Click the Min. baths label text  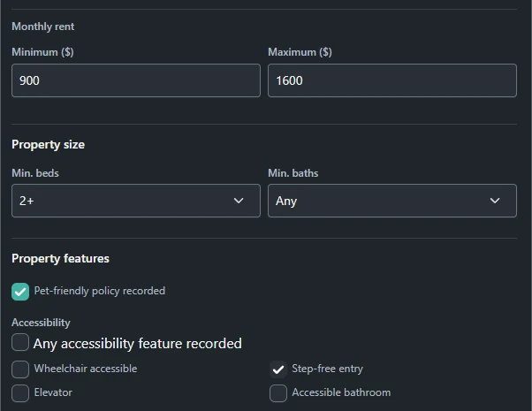[293, 173]
